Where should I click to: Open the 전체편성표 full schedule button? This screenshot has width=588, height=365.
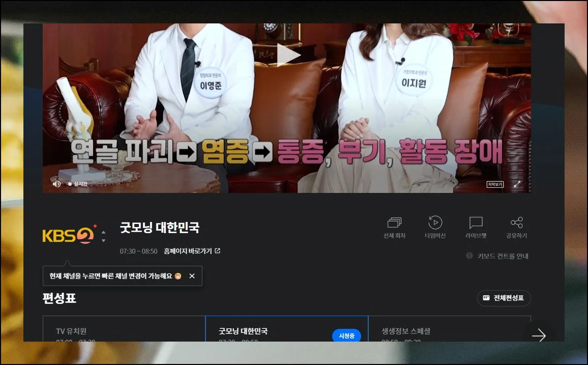504,298
